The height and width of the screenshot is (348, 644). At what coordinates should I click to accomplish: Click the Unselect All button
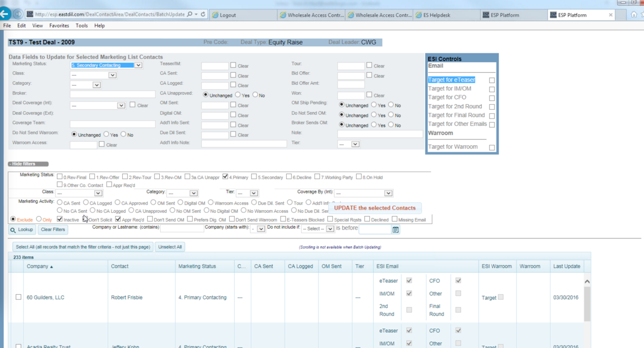click(170, 247)
